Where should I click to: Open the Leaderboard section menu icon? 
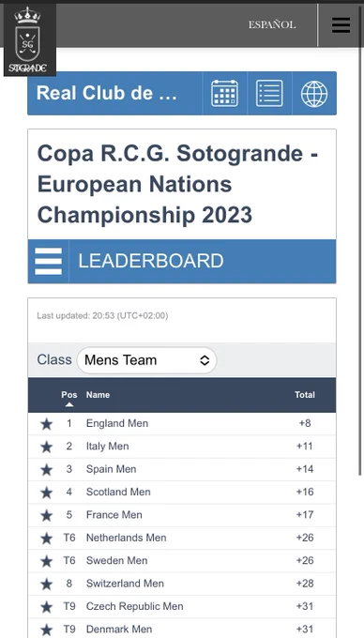tap(49, 261)
